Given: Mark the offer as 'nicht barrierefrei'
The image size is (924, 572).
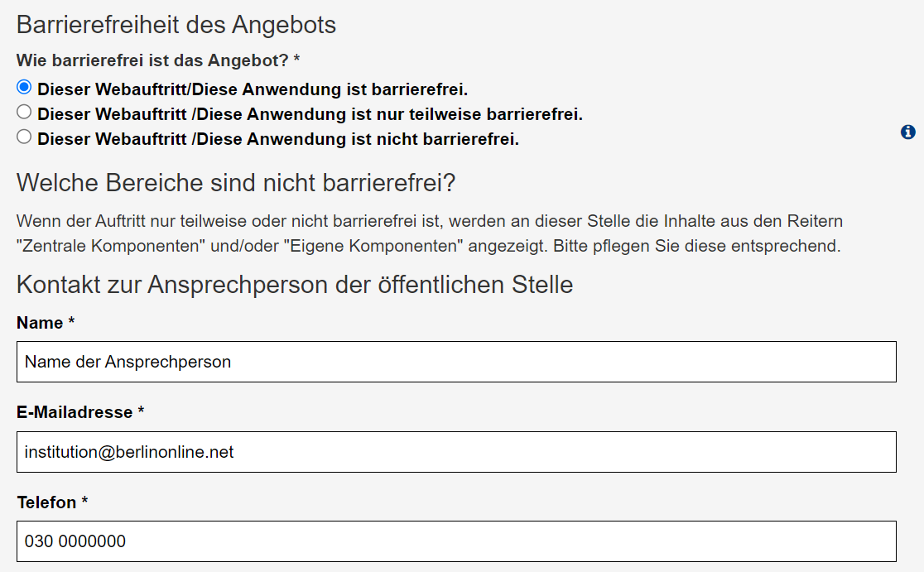Looking at the screenshot, I should coord(22,137).
